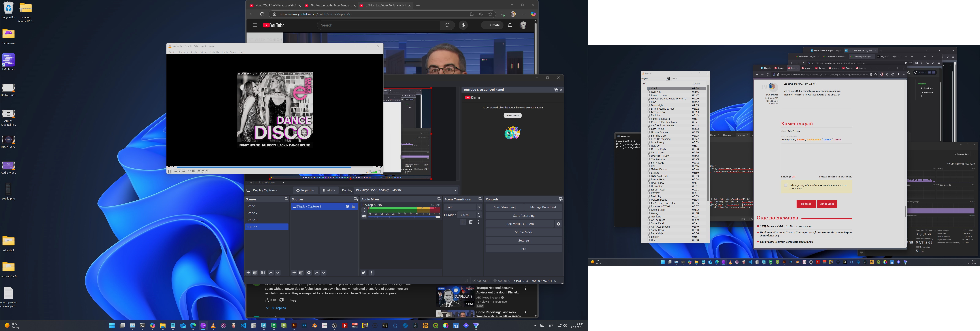The image size is (980, 331).
Task: Open advanced audio properties (gears icon)
Action: point(364,273)
